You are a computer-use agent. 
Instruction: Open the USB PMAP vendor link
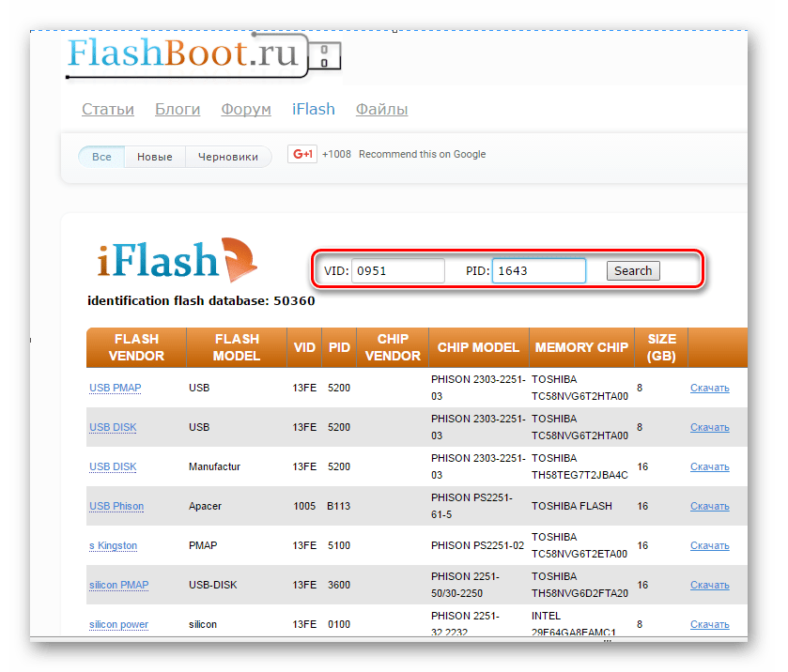click(x=116, y=388)
